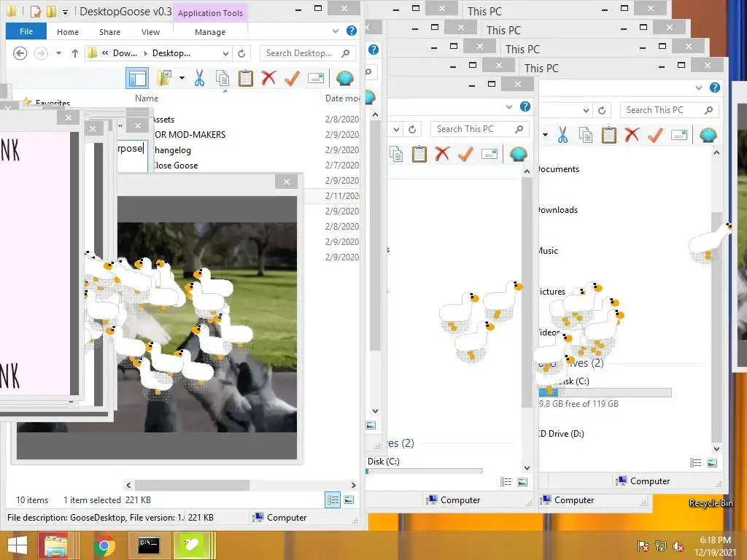Refresh the front This PC window
The height and width of the screenshot is (560, 747).
(602, 111)
